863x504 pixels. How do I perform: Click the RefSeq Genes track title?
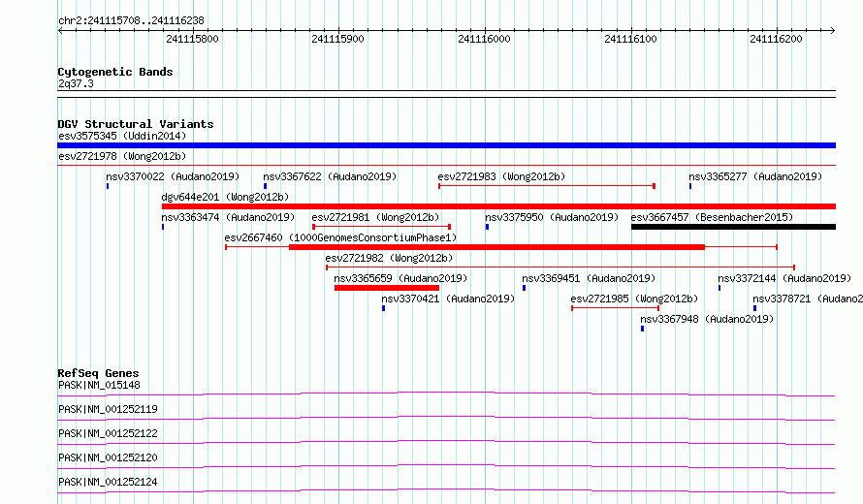pyautogui.click(x=98, y=373)
